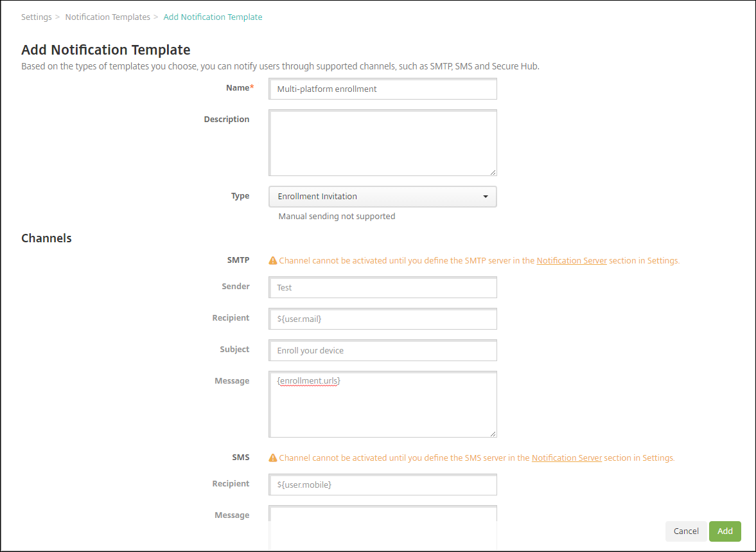756x552 pixels.
Task: Open Notification Server link in SMTP warning
Action: pyautogui.click(x=572, y=260)
